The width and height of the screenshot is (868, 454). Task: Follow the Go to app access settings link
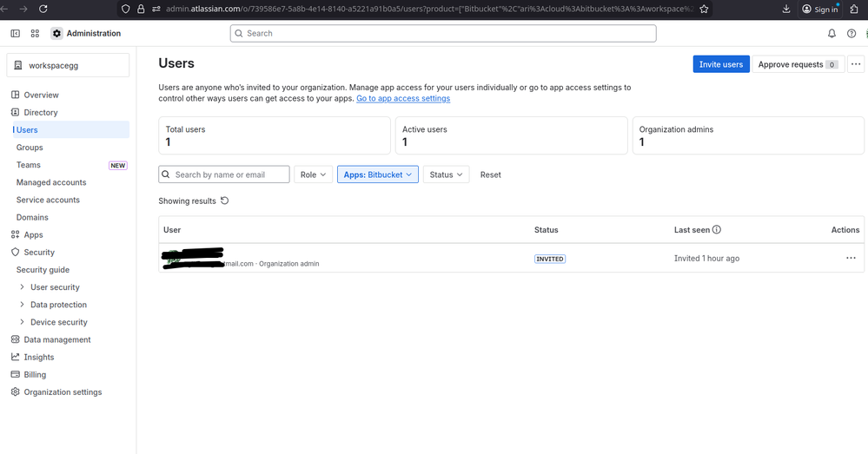[x=403, y=98]
